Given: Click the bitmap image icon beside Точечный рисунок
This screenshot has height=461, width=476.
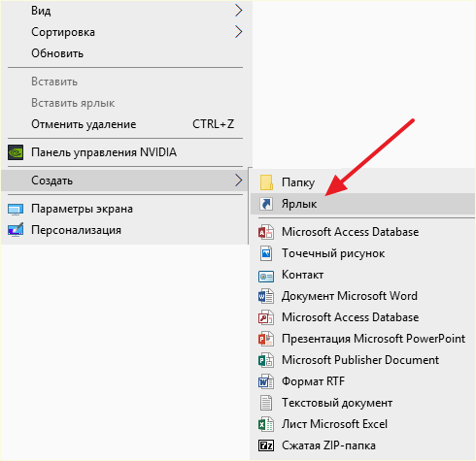Looking at the screenshot, I should click(266, 253).
